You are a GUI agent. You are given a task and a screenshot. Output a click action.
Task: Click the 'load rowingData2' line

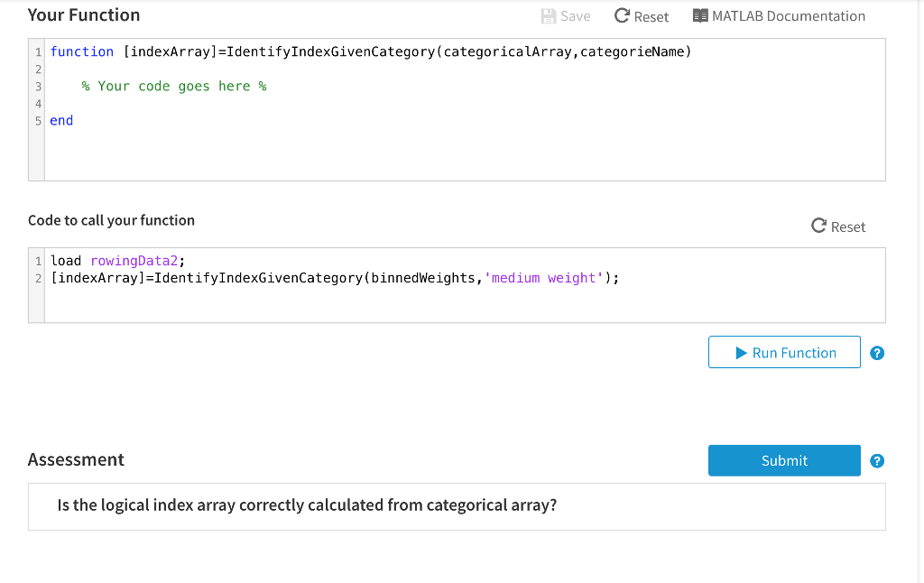117,261
